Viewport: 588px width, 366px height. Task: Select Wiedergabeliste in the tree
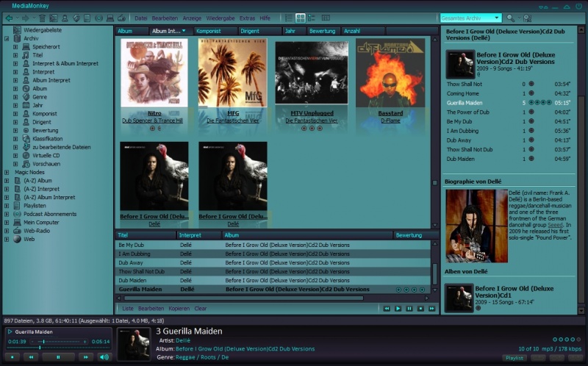pyautogui.click(x=43, y=30)
